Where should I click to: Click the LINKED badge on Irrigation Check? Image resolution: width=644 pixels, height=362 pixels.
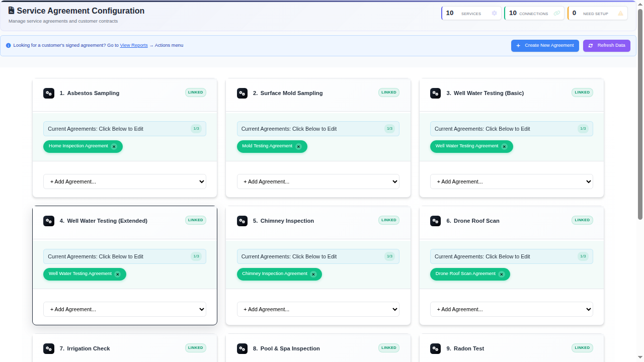[x=196, y=348]
